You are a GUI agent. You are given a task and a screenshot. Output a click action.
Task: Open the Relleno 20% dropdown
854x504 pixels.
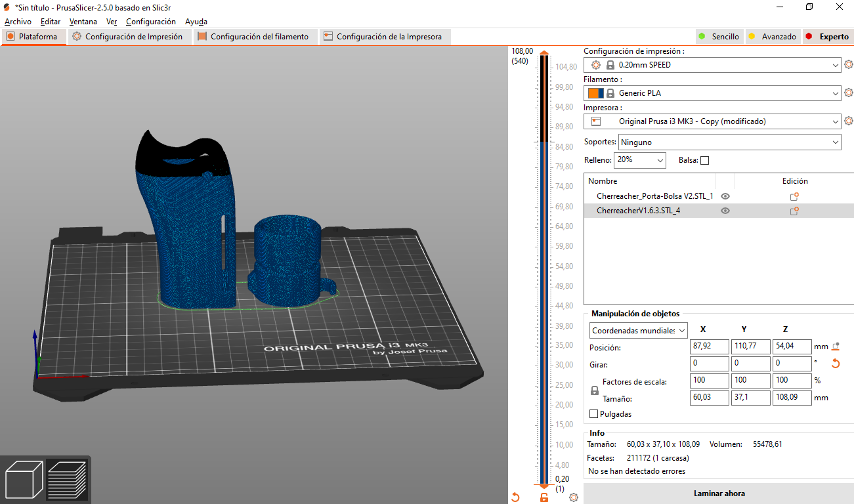pos(640,160)
